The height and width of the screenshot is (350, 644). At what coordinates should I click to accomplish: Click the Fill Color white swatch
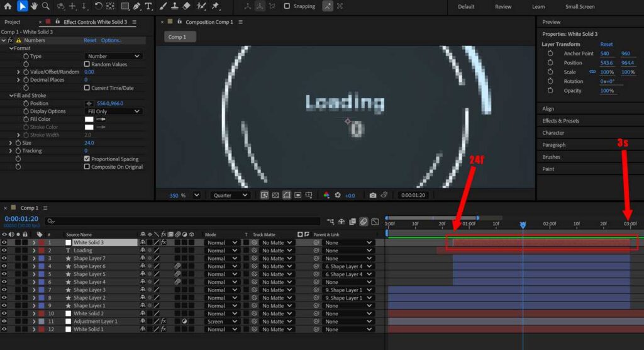(x=89, y=119)
